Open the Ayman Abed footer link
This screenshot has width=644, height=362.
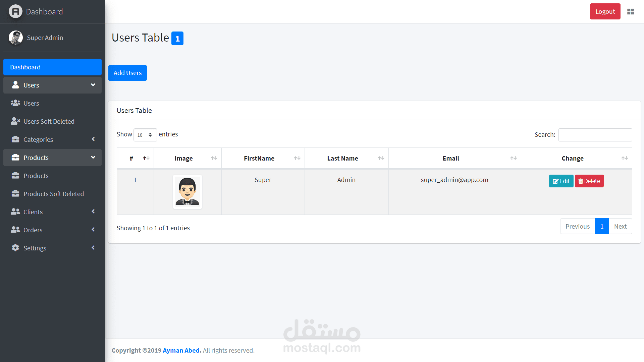coord(181,350)
